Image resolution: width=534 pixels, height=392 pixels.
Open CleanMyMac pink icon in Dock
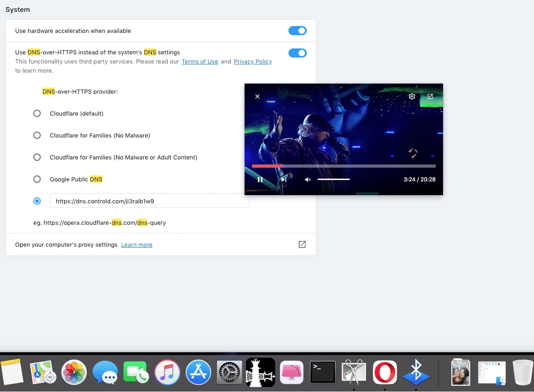pyautogui.click(x=292, y=372)
